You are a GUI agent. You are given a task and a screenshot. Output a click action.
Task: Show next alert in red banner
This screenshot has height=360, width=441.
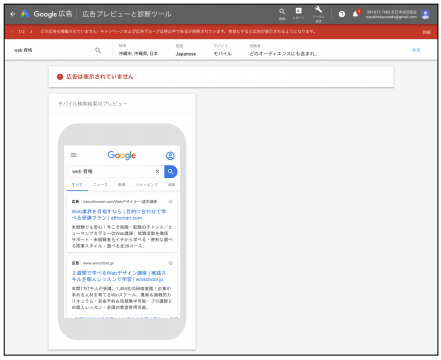pyautogui.click(x=31, y=32)
